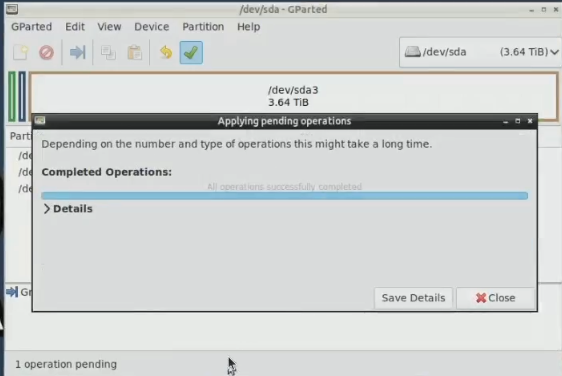562x376 pixels.
Task: Click the Resize/Move arrow icon
Action: click(77, 53)
